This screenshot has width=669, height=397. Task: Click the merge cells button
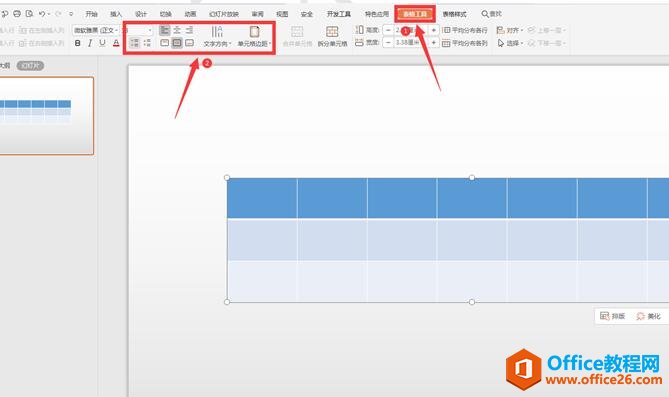297,36
